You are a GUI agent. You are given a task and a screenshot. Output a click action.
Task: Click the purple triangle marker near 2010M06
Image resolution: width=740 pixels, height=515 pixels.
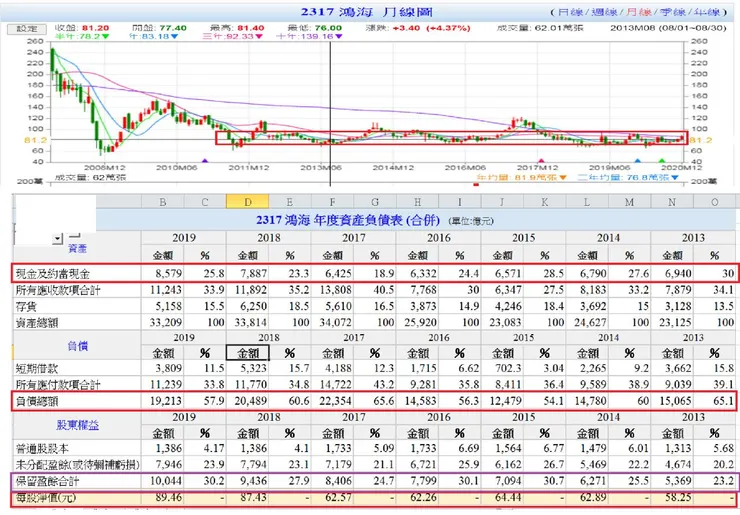point(204,161)
